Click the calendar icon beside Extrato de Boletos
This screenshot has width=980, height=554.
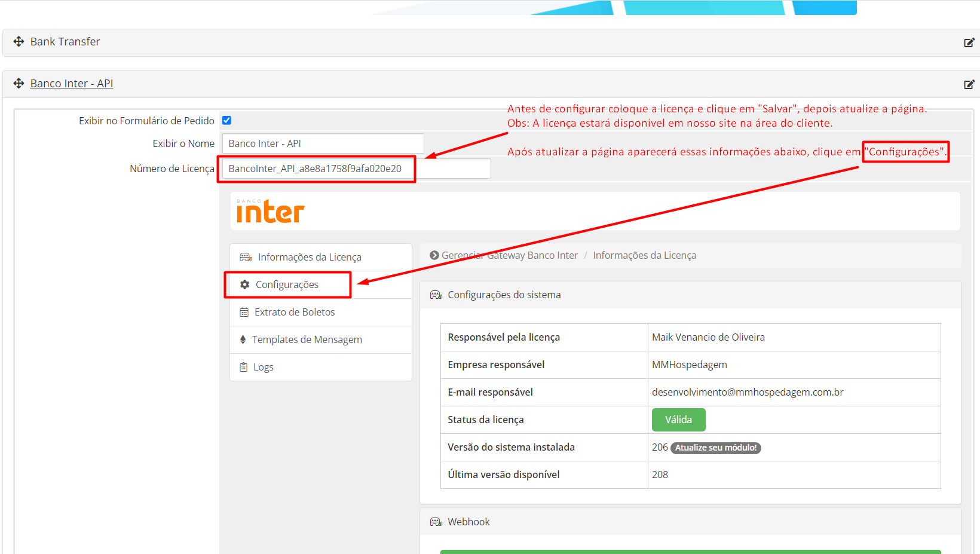click(x=244, y=312)
